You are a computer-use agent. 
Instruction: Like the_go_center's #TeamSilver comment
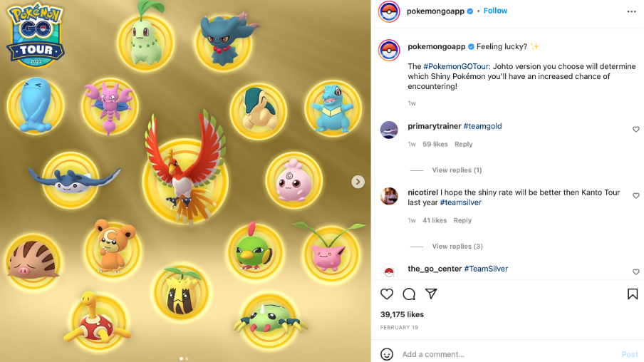pyautogui.click(x=635, y=272)
